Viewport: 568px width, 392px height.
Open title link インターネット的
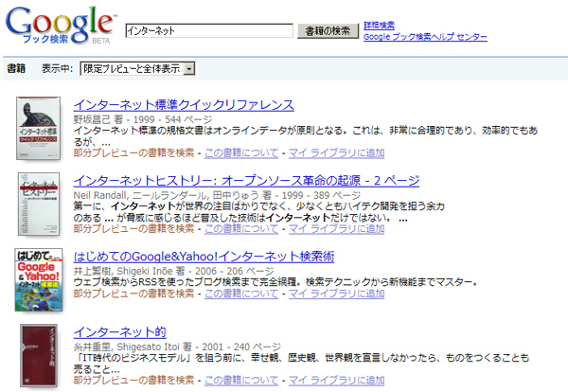click(120, 332)
